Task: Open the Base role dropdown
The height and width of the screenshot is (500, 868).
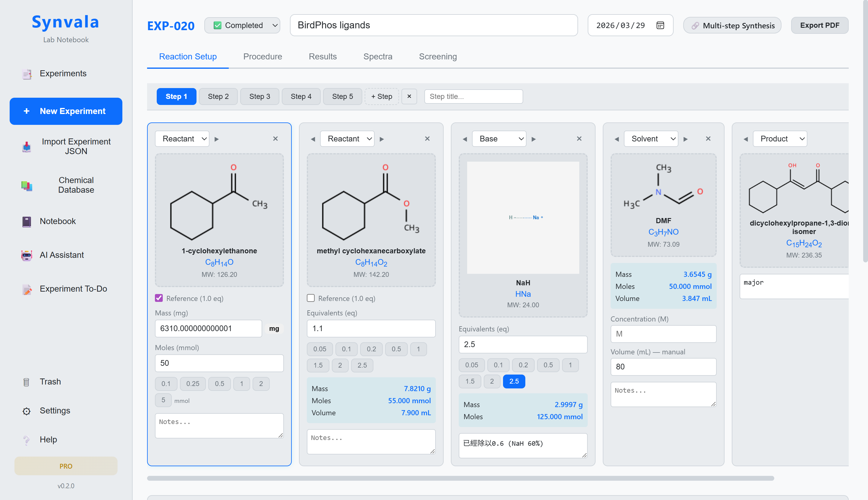Action: tap(499, 139)
